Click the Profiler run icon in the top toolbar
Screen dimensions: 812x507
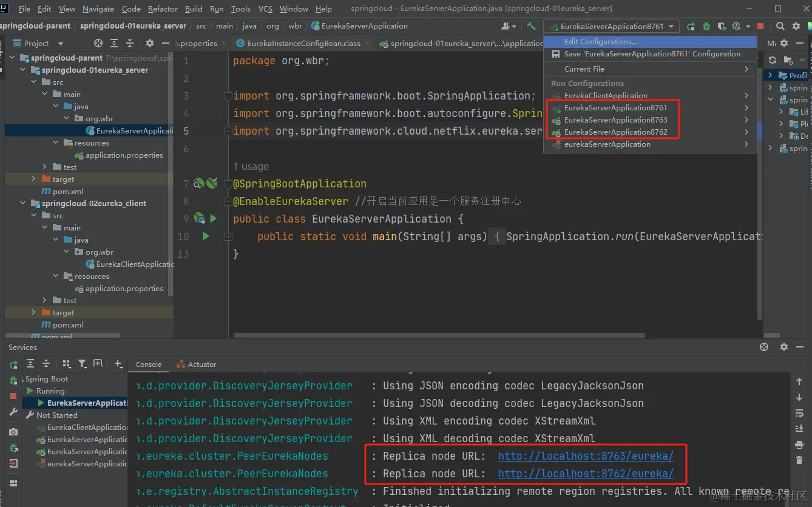pos(737,26)
